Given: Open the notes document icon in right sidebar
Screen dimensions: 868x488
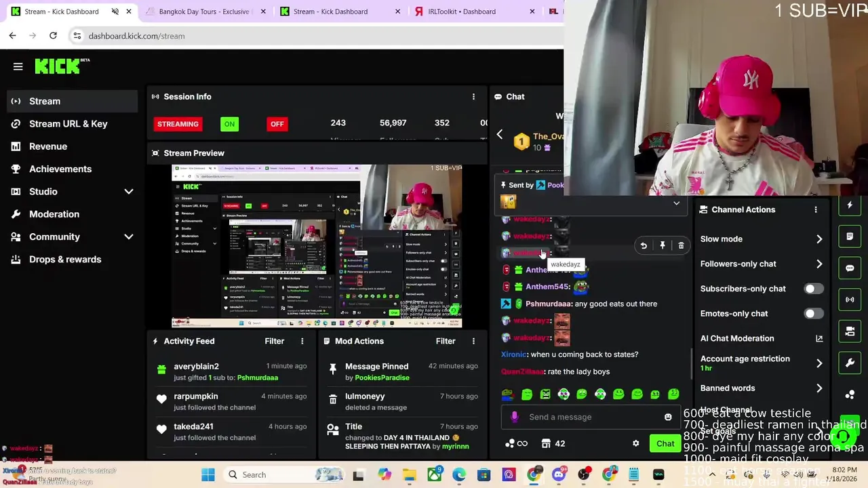Looking at the screenshot, I should (x=850, y=237).
